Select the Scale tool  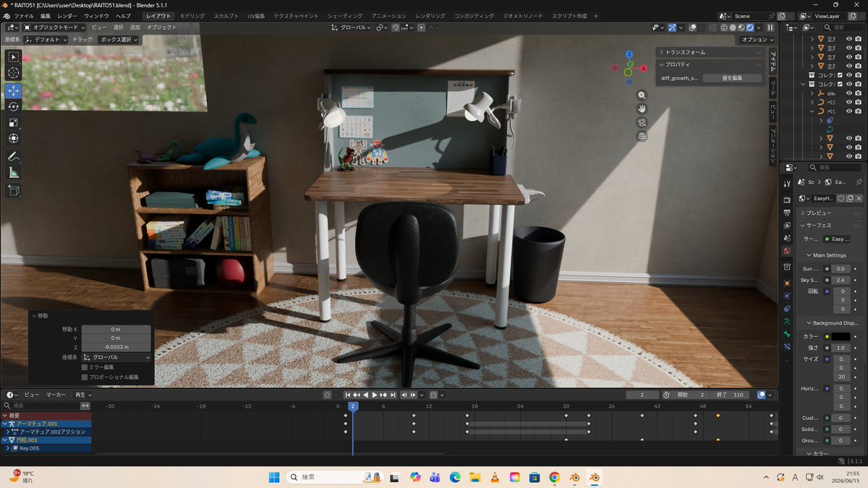(x=14, y=122)
